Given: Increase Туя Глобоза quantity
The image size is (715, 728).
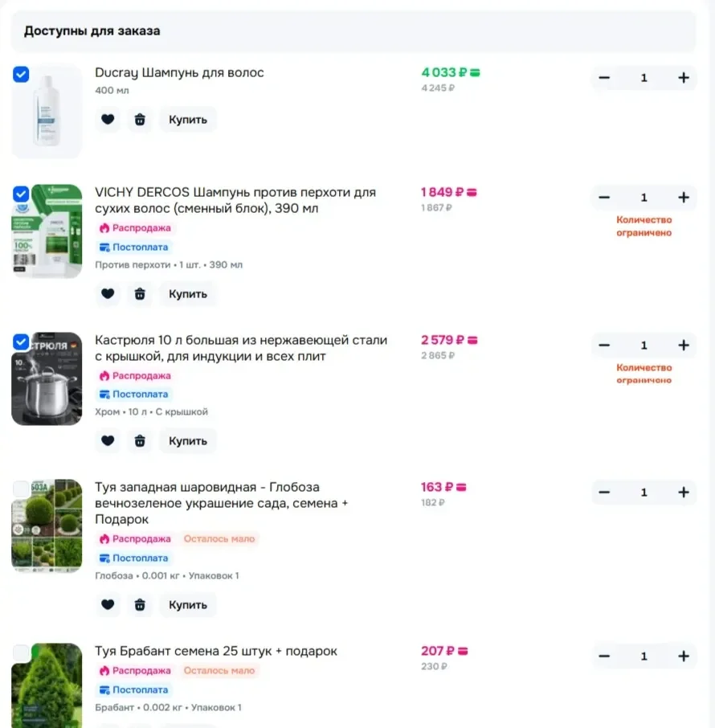Looking at the screenshot, I should (684, 492).
